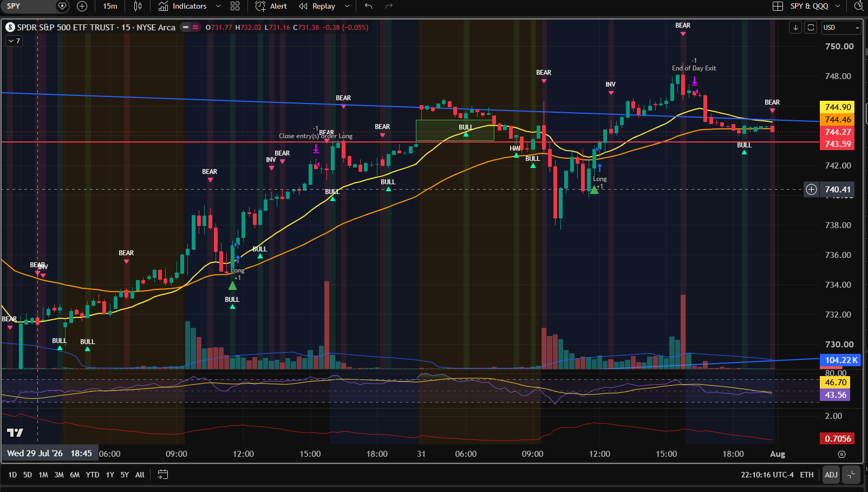Add a compare symbol with the plus icon
868x492 pixels.
82,6
